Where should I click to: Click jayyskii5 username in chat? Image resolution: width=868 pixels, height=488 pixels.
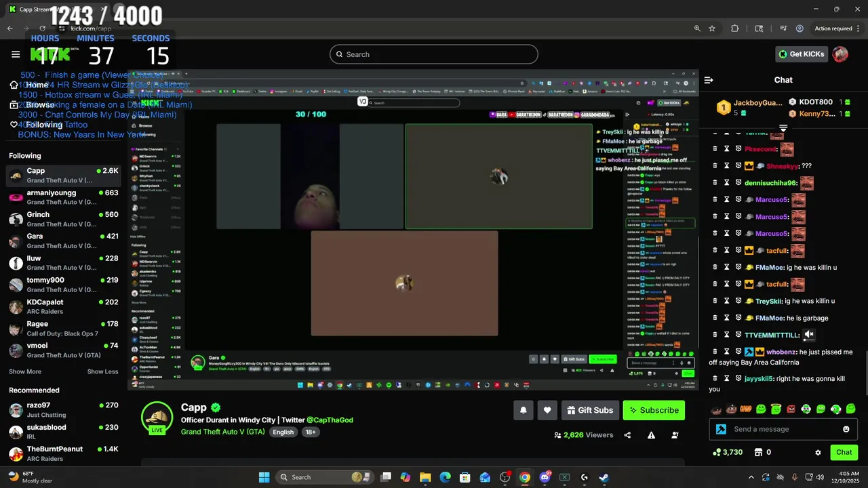pyautogui.click(x=759, y=379)
